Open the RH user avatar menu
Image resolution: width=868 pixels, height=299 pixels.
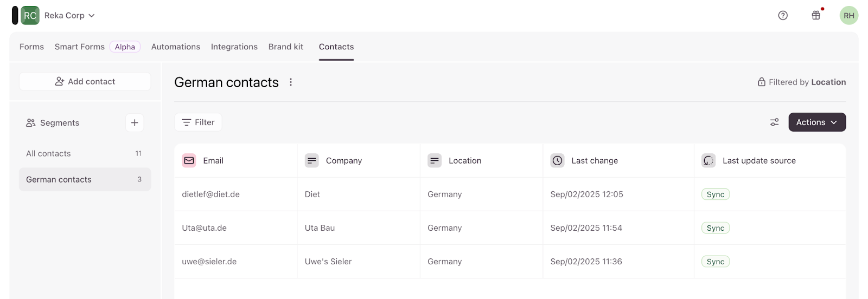tap(848, 16)
